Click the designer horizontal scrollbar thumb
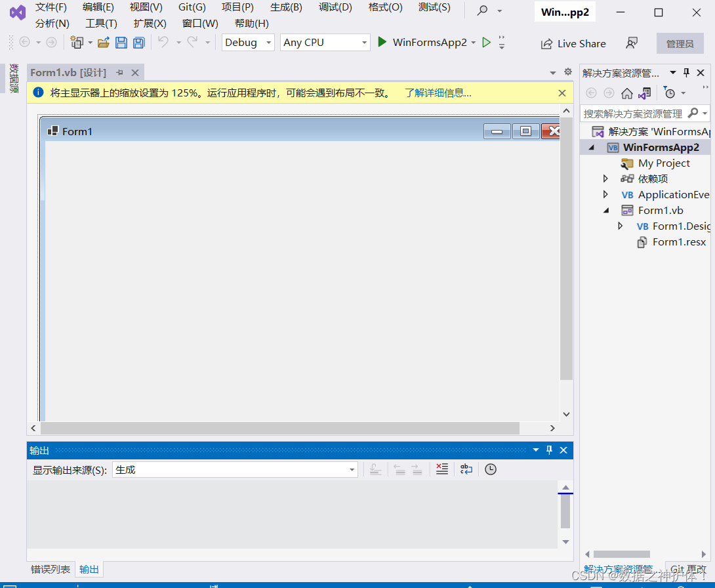The height and width of the screenshot is (588, 715). [280, 428]
